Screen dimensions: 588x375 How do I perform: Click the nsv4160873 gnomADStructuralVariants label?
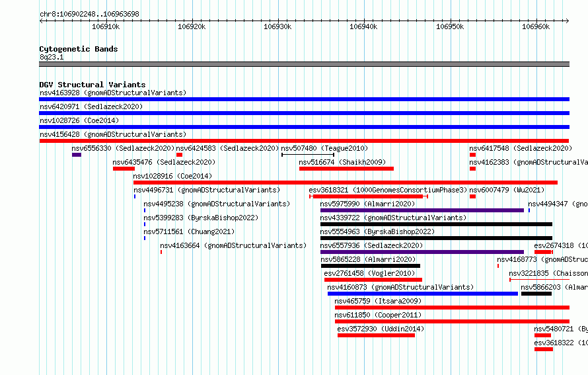click(x=400, y=287)
